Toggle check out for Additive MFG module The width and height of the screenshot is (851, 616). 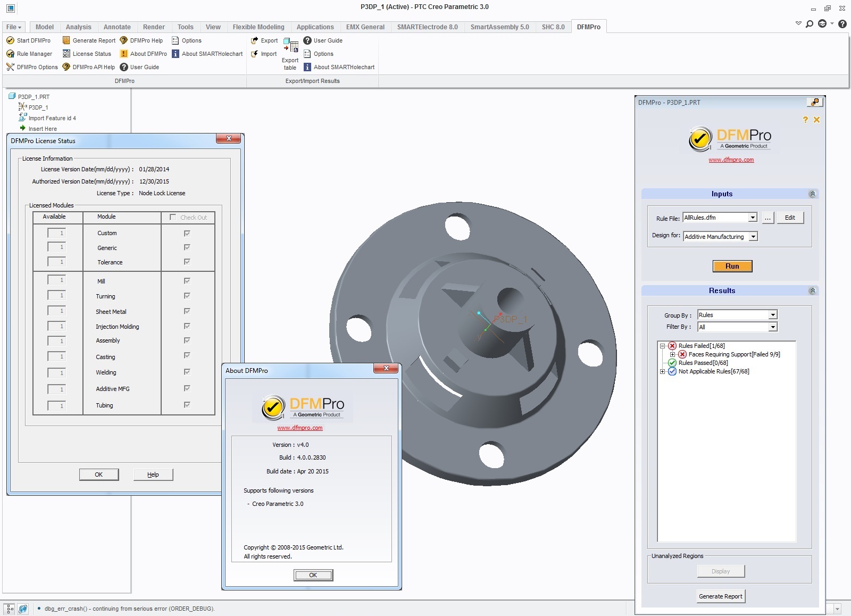point(187,388)
